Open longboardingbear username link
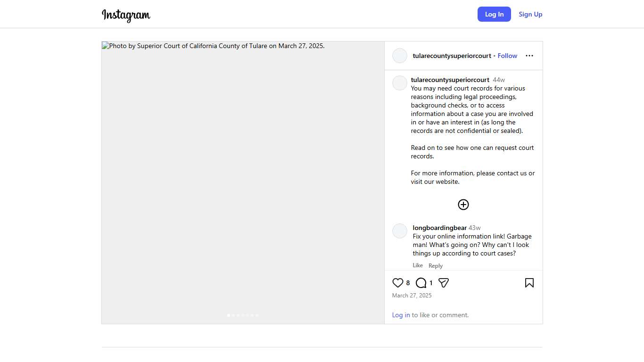 (x=439, y=228)
